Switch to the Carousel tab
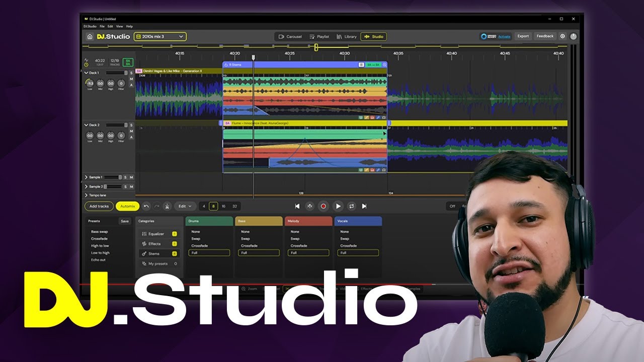 (x=290, y=37)
